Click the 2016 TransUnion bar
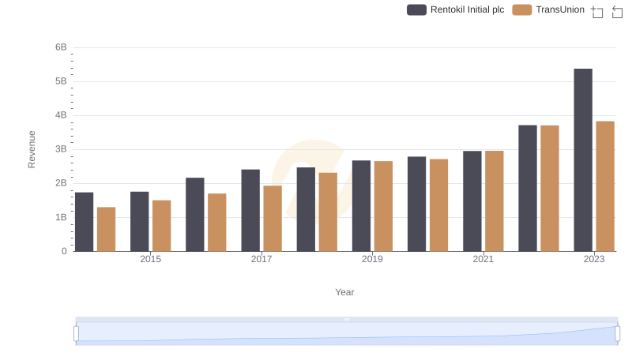Viewport: 632px width, 364px height. (x=217, y=223)
